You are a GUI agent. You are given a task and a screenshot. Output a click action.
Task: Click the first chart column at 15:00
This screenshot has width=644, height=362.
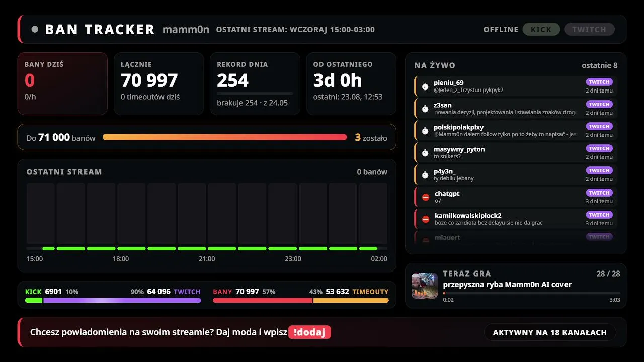41,214
